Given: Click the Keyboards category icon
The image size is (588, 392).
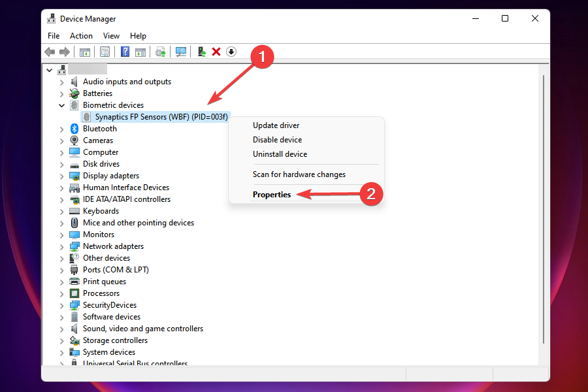Looking at the screenshot, I should point(74,211).
